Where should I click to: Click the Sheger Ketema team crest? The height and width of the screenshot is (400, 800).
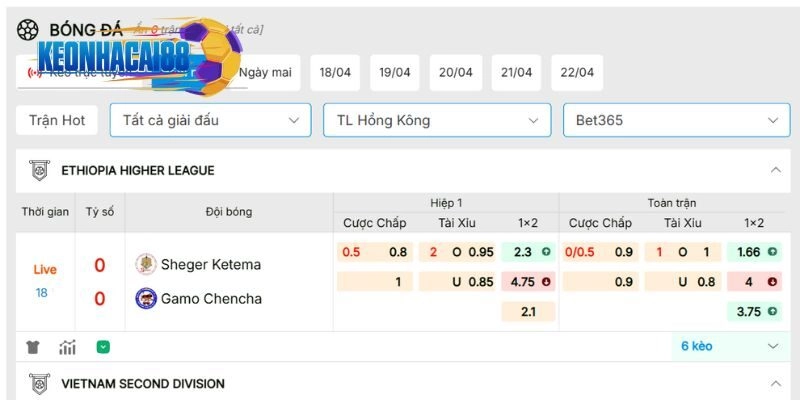pos(146,264)
